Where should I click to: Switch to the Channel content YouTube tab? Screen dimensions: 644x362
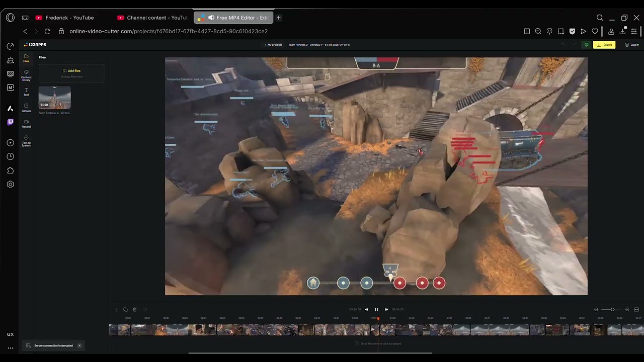[152, 18]
